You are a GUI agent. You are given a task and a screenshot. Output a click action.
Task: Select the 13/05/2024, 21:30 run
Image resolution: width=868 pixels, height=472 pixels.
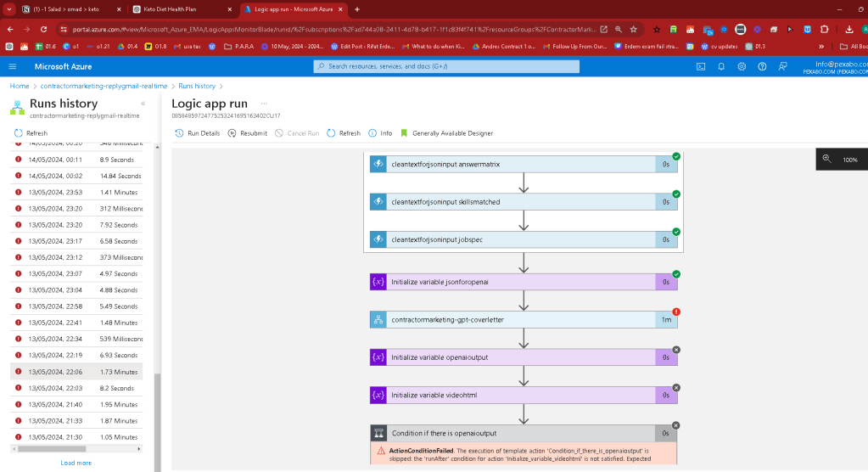76,437
